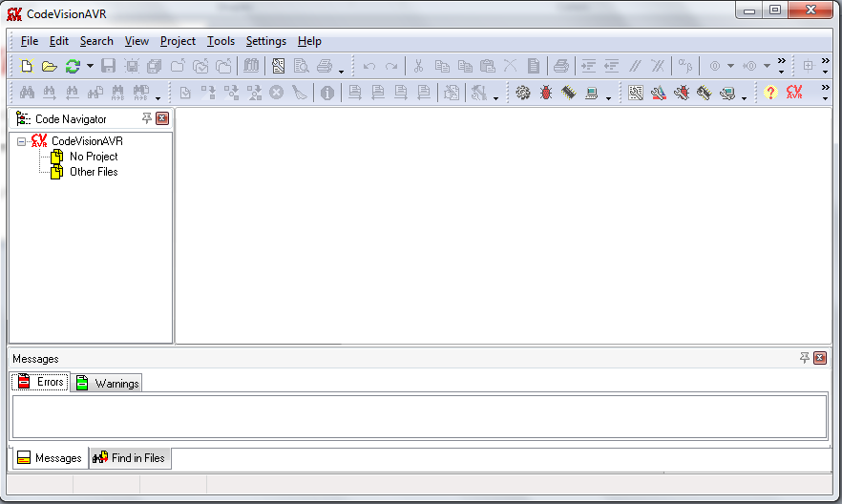842x504 pixels.
Task: Show more edit toolbar buttons chevron
Action: [781, 66]
